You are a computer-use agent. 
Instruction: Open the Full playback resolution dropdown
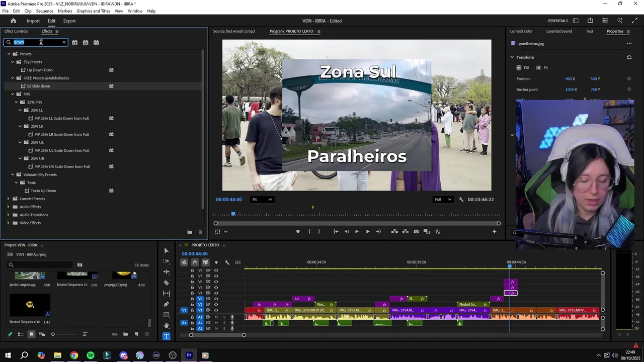(443, 200)
